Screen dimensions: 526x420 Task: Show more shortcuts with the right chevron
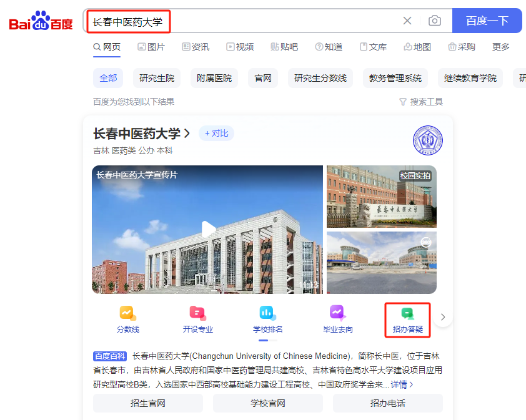[x=443, y=317]
